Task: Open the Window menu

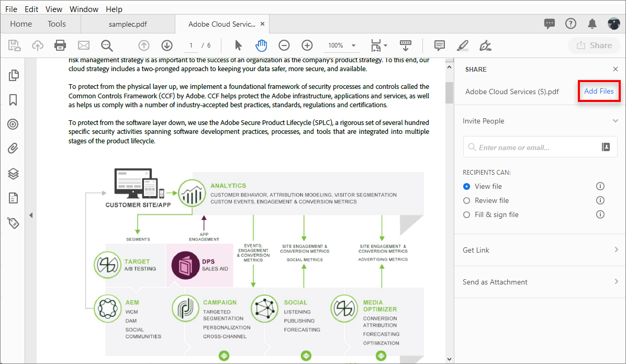Action: [84, 9]
